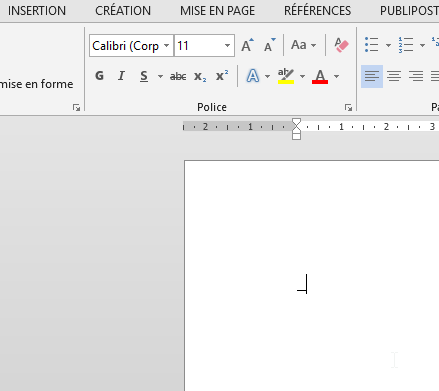
Task: Click the left indent marker on the ruler
Action: point(296,136)
